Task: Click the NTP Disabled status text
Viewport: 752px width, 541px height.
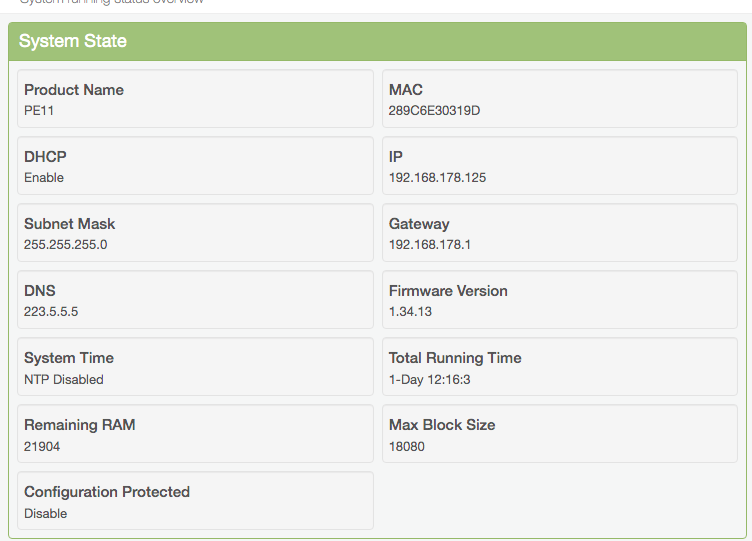Action: [x=64, y=379]
